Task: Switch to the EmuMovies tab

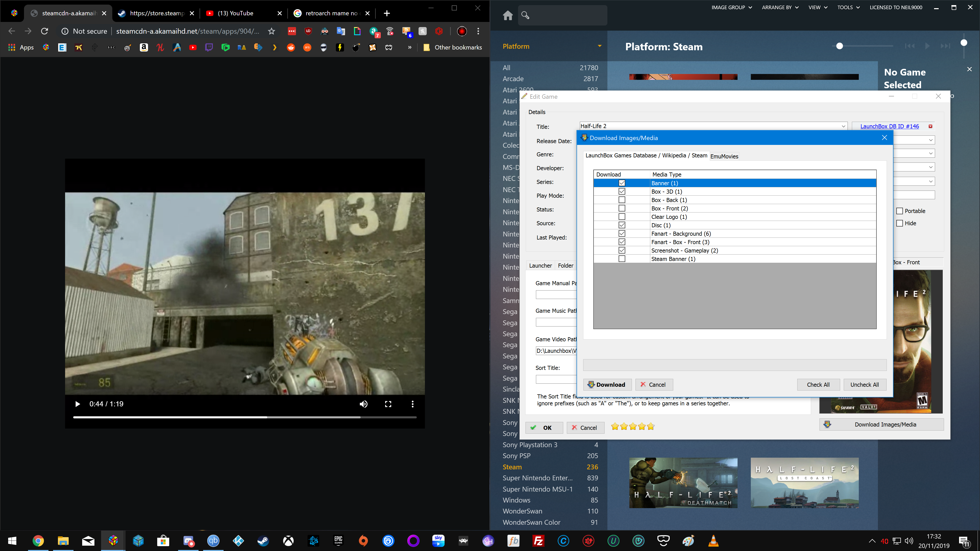Action: pos(724,156)
